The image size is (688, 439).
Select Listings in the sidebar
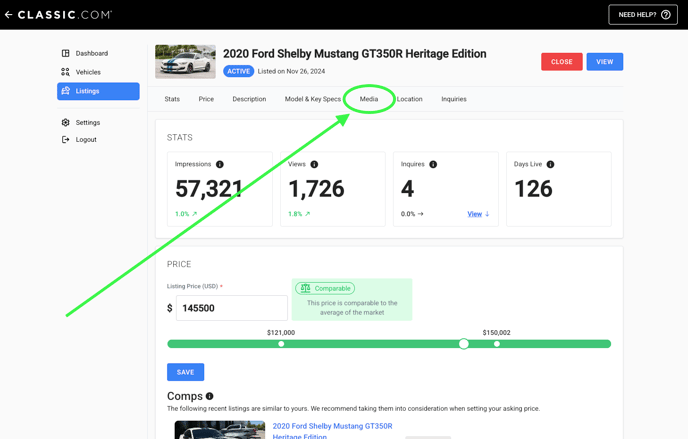pos(98,91)
